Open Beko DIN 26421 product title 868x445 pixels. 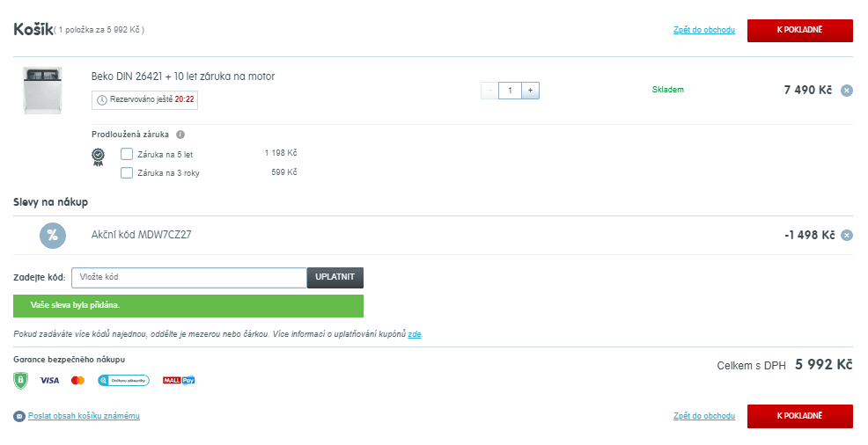coord(183,77)
